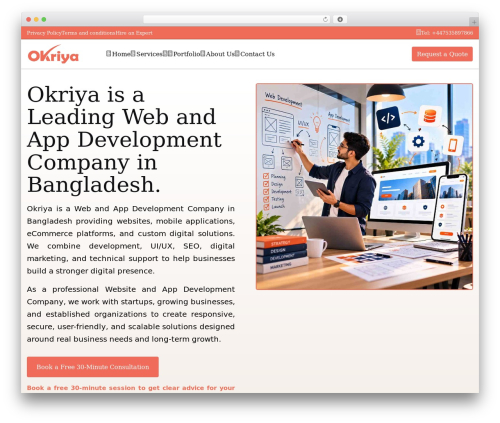Image resolution: width=500 pixels, height=423 pixels.
Task: Open the Hire an Expert link
Action: [134, 33]
